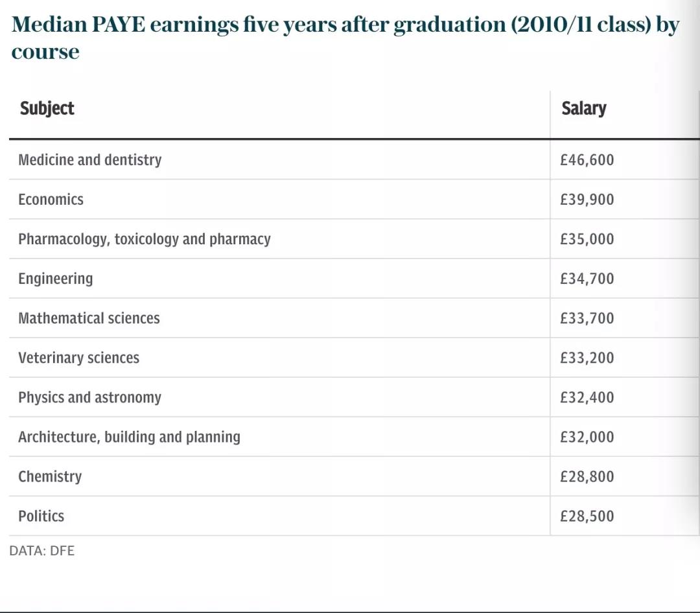Select Physics and astronomy row
700x613 pixels.
click(x=90, y=397)
